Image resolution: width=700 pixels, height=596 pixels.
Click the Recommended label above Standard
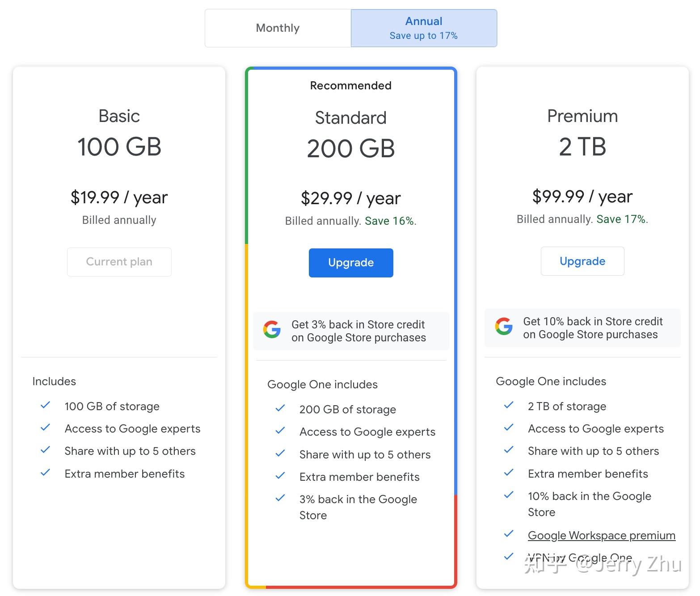pyautogui.click(x=350, y=85)
